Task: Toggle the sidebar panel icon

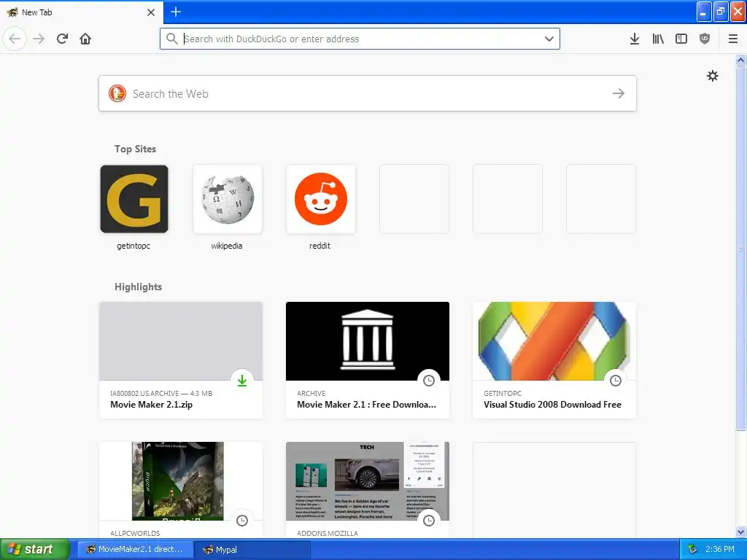Action: click(681, 39)
